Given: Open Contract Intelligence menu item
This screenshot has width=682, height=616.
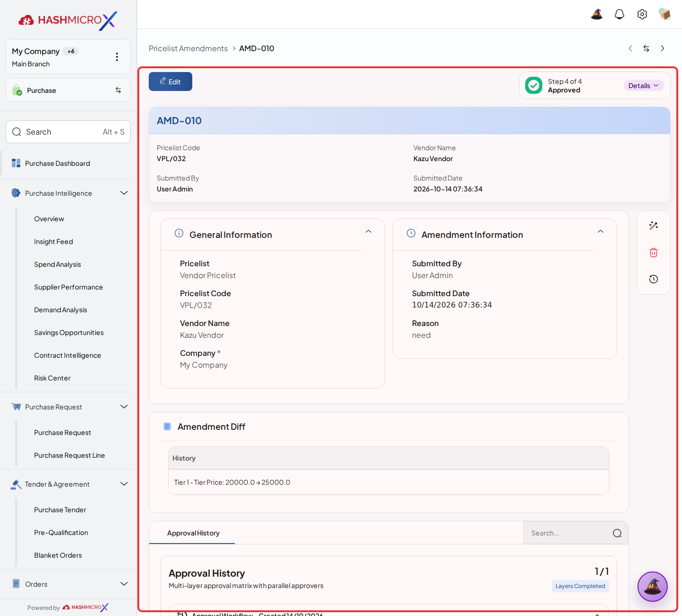Looking at the screenshot, I should (67, 355).
